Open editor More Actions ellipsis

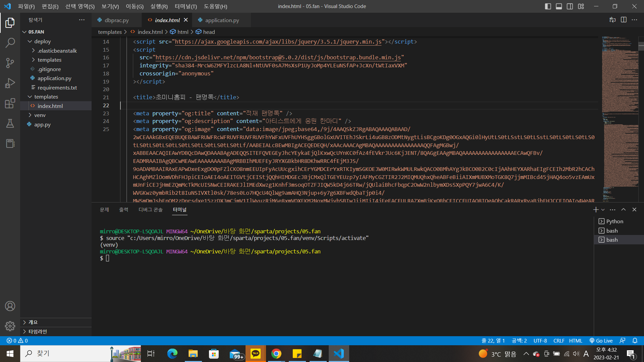[x=634, y=20]
